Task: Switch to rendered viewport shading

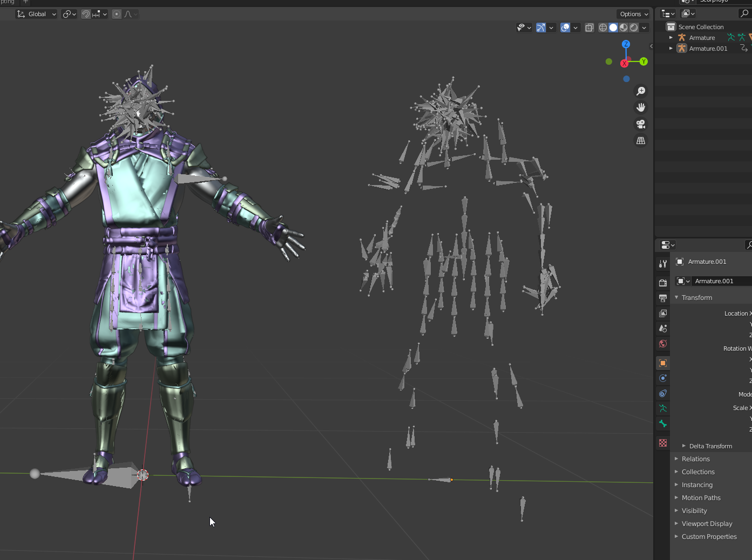Action: 634,28
